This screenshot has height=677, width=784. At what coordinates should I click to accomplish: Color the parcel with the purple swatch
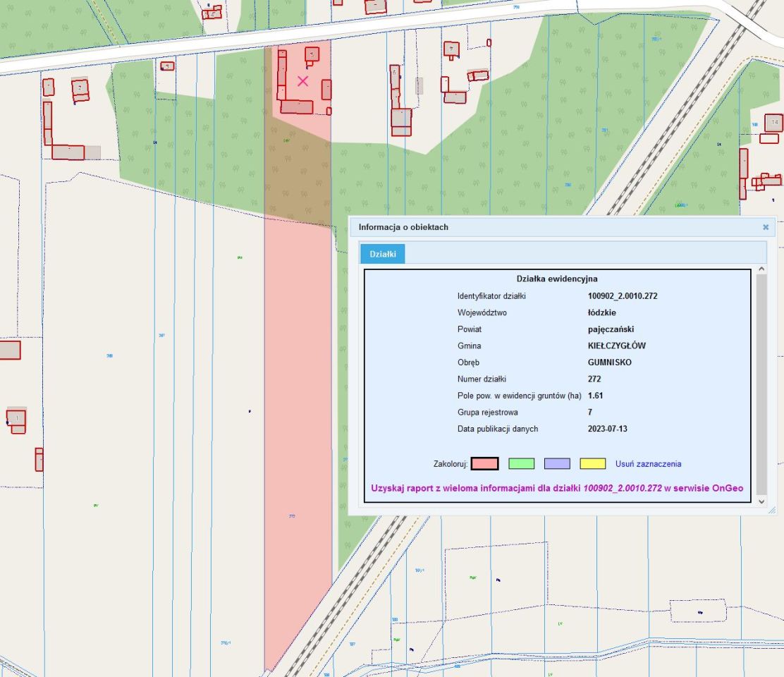tap(557, 463)
